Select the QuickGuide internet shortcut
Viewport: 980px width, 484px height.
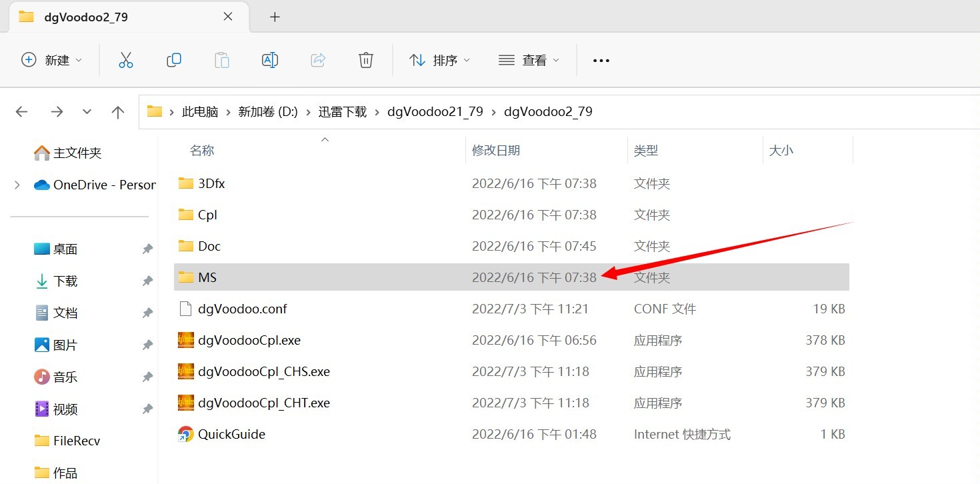(511, 434)
